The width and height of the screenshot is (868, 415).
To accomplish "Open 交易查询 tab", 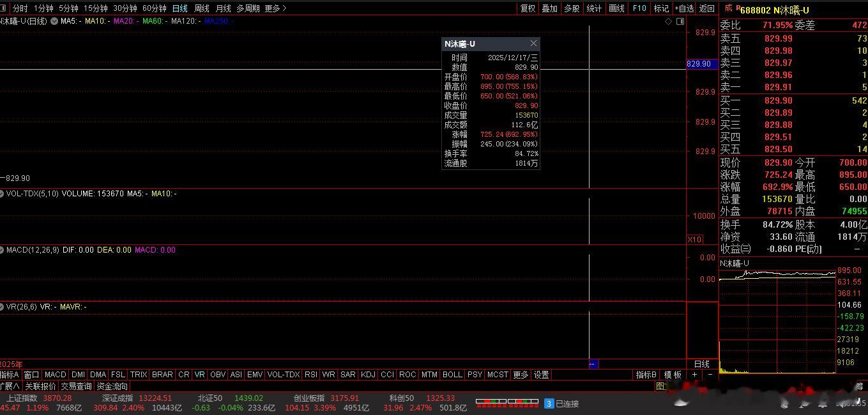I will pos(77,386).
